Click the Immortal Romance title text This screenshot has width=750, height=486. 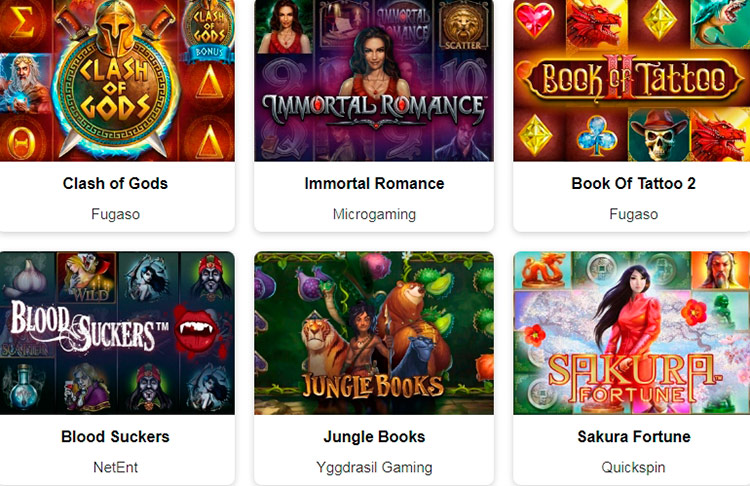pyautogui.click(x=374, y=183)
